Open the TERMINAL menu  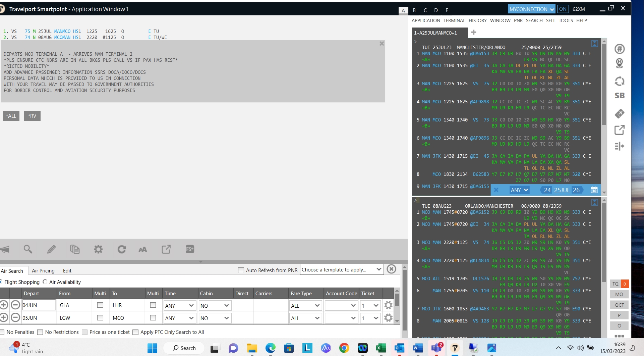[454, 20]
